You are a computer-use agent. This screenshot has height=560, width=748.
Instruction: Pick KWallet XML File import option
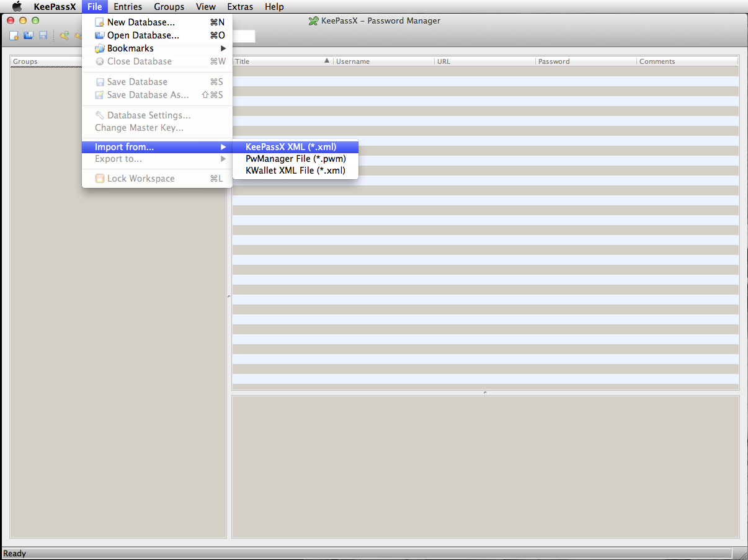pos(295,171)
